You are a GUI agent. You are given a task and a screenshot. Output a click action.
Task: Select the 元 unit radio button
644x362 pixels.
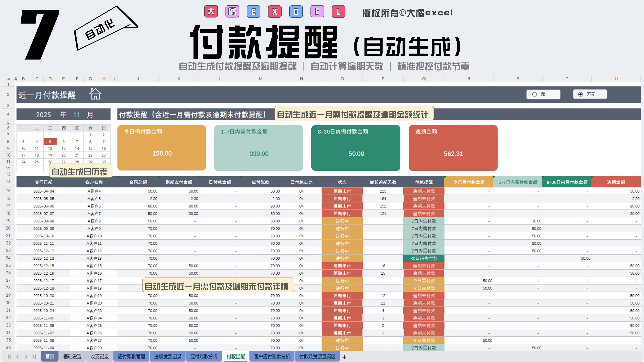534,94
